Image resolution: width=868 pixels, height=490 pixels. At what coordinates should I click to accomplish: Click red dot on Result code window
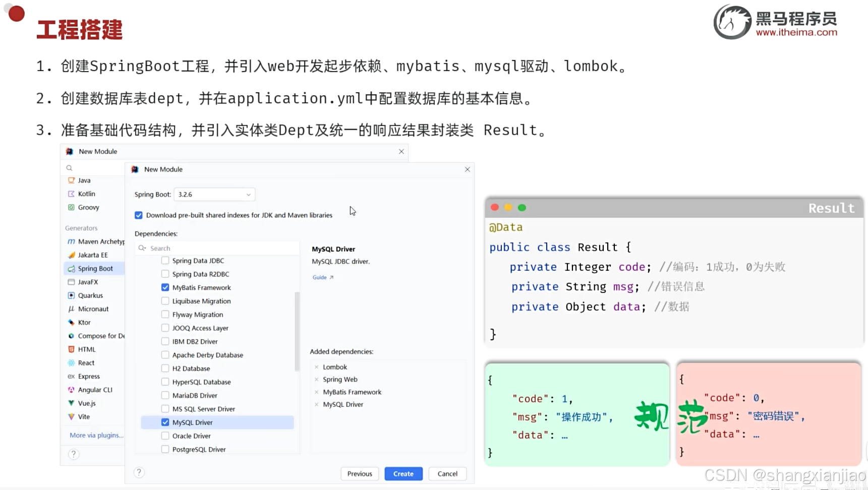pos(495,207)
